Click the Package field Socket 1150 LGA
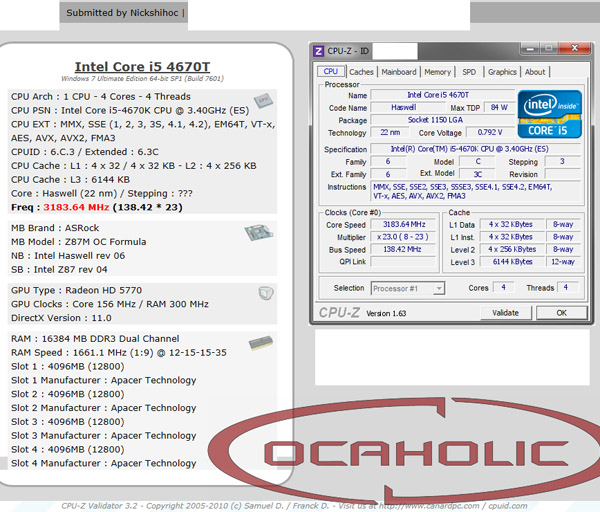Viewport: 600px width, 512px height. (443, 120)
